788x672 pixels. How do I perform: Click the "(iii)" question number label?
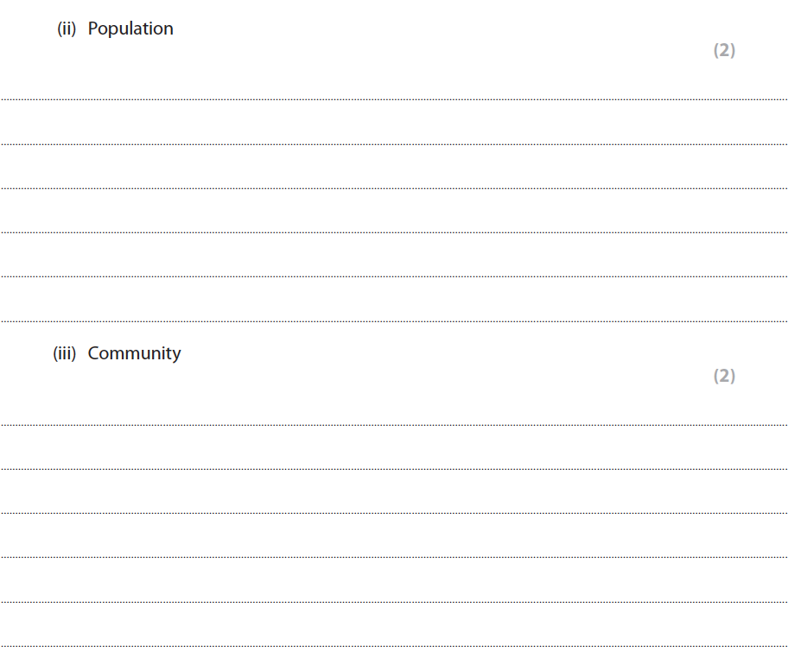tap(65, 353)
